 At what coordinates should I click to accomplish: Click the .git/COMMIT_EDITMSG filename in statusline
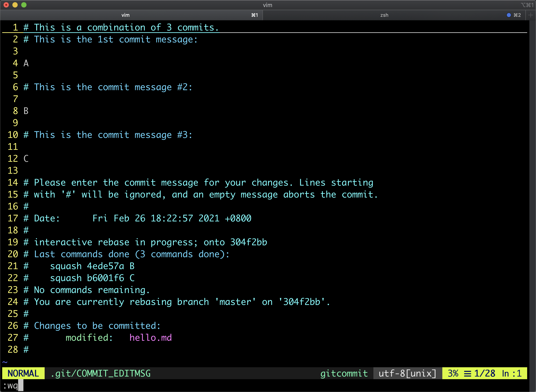(101, 373)
